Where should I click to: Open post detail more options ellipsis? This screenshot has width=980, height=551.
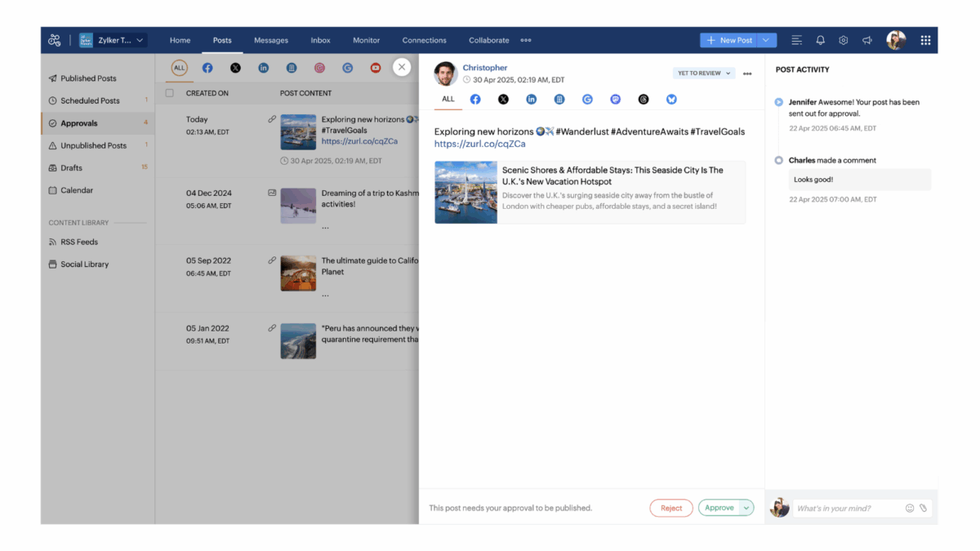click(x=747, y=73)
